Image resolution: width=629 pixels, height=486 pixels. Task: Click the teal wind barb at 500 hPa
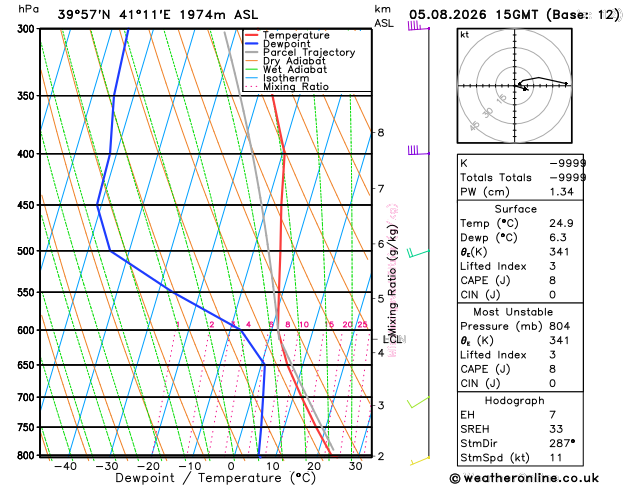coord(418,253)
